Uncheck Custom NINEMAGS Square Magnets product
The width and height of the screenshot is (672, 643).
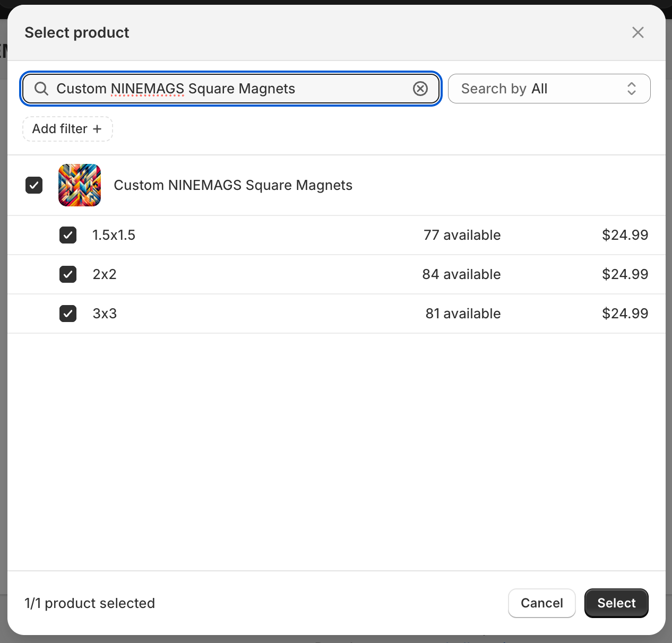[x=34, y=185]
